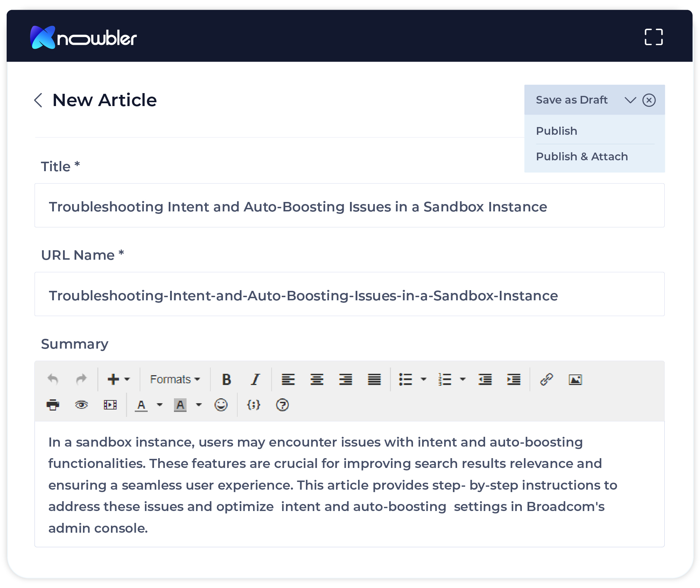Close with the circled X icon

click(x=649, y=100)
